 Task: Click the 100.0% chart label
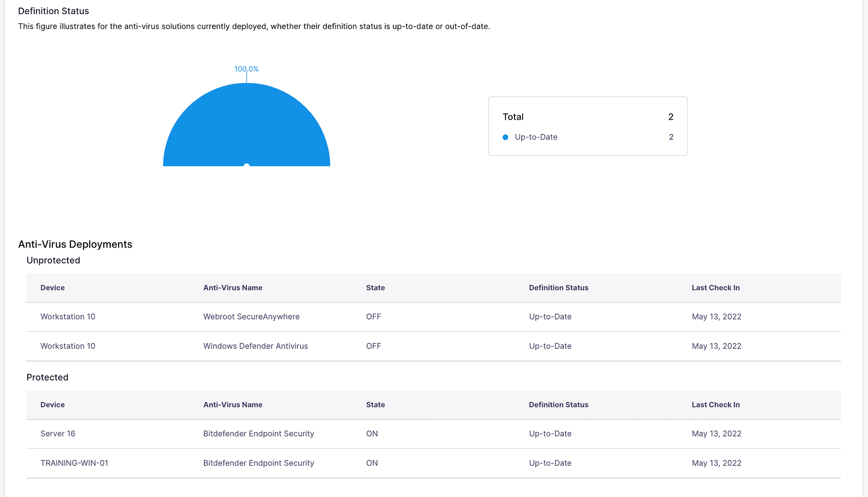coord(246,69)
